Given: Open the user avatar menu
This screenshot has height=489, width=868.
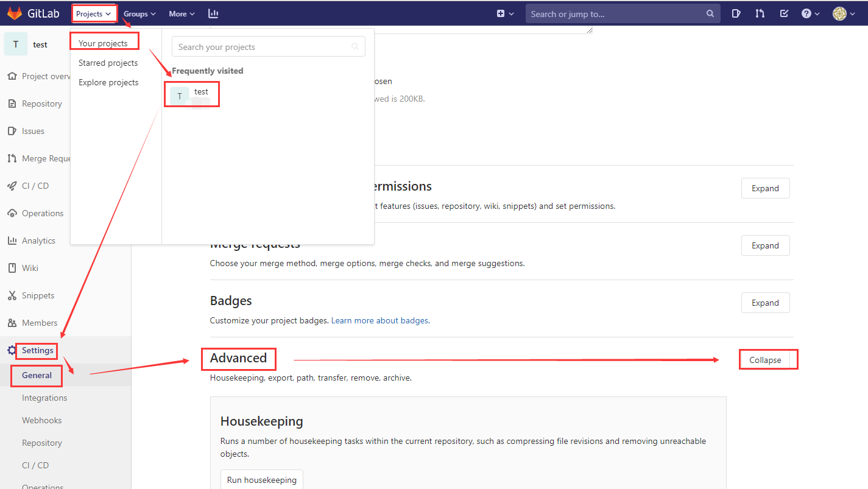Looking at the screenshot, I should (844, 13).
